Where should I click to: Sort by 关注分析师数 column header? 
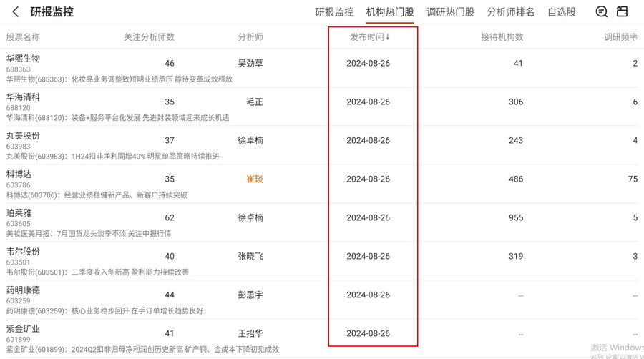(149, 37)
